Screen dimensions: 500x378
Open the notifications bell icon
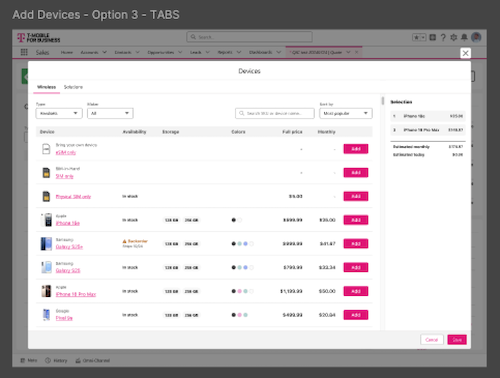point(464,37)
